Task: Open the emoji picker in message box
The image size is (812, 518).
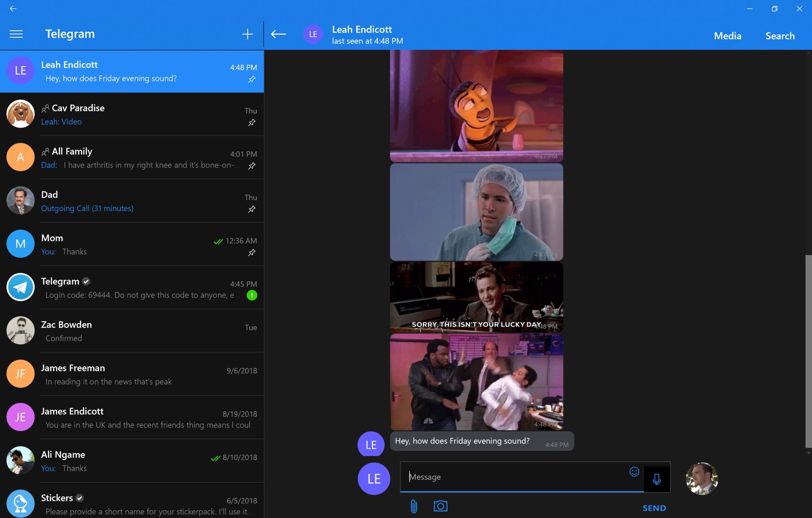Action: 634,472
